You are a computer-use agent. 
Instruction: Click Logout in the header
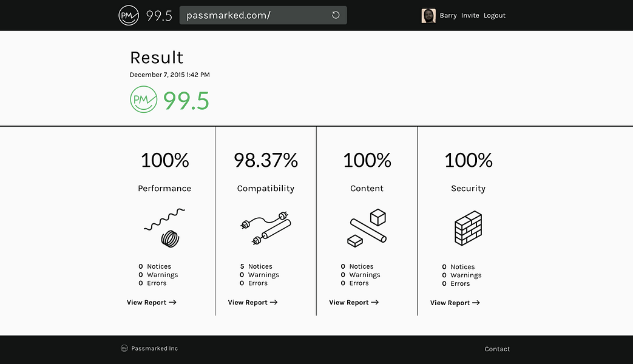click(x=495, y=15)
